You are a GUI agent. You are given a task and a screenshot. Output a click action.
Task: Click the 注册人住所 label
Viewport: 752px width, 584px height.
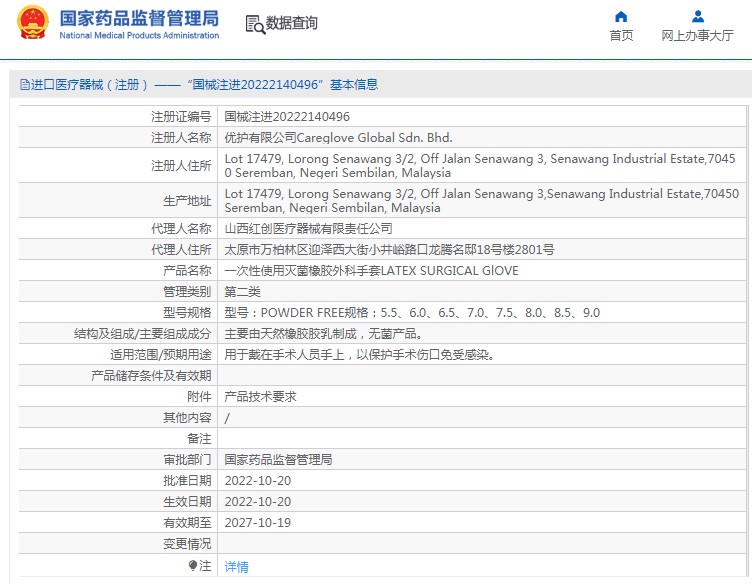[181, 165]
